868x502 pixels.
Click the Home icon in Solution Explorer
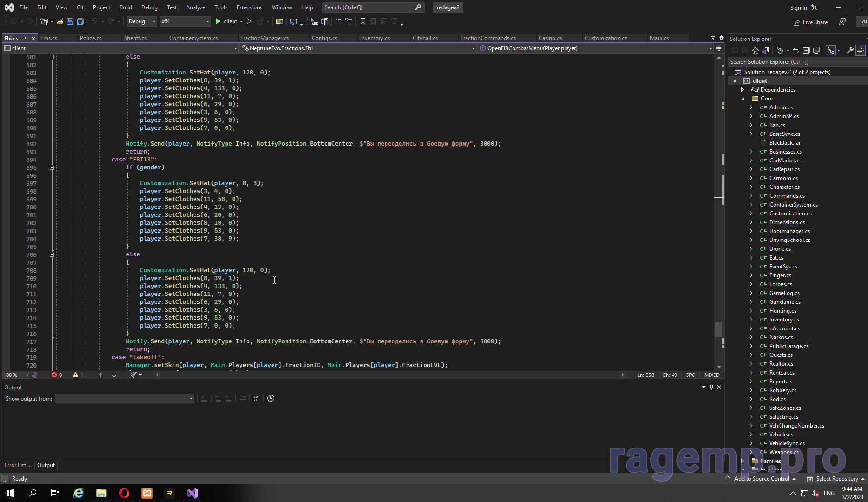[x=755, y=50]
